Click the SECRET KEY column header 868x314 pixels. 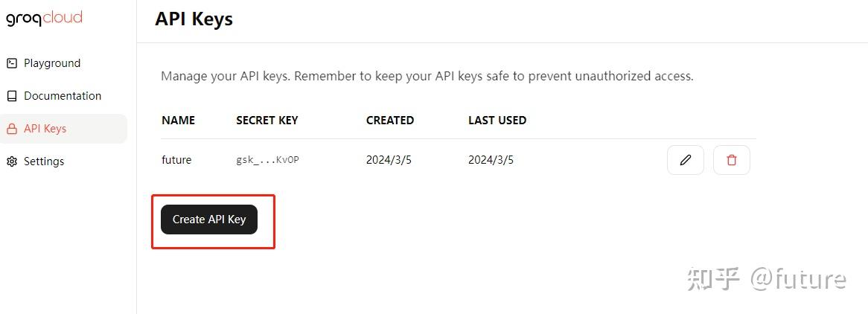point(267,121)
